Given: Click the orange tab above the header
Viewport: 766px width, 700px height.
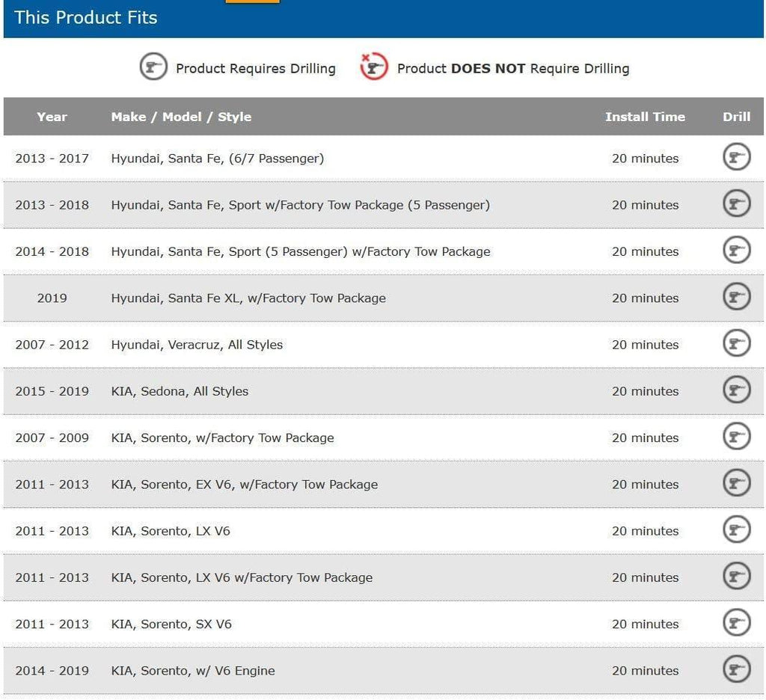Looking at the screenshot, I should (252, 1).
